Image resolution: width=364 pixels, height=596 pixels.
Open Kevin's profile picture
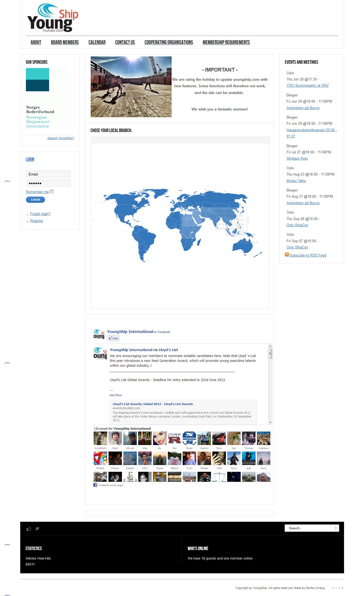click(x=234, y=458)
